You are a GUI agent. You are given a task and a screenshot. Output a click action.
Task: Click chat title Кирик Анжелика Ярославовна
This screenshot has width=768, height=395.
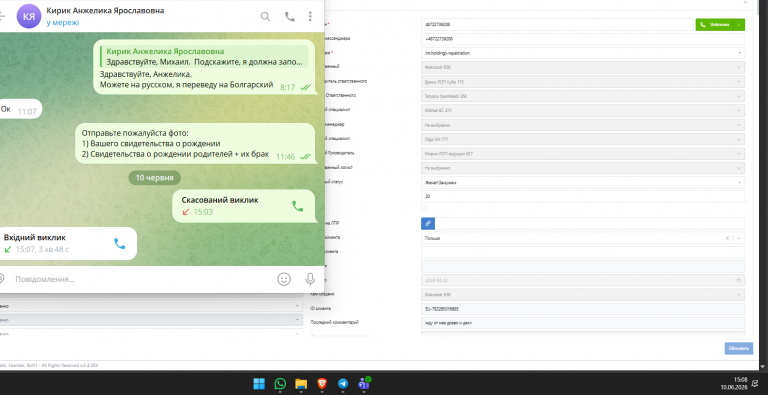tap(105, 10)
